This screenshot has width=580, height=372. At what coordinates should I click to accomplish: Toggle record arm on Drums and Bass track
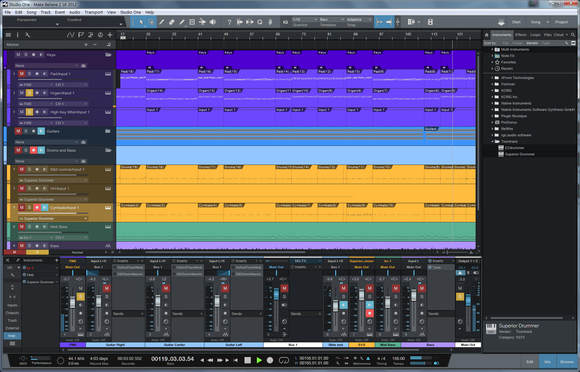tap(34, 150)
